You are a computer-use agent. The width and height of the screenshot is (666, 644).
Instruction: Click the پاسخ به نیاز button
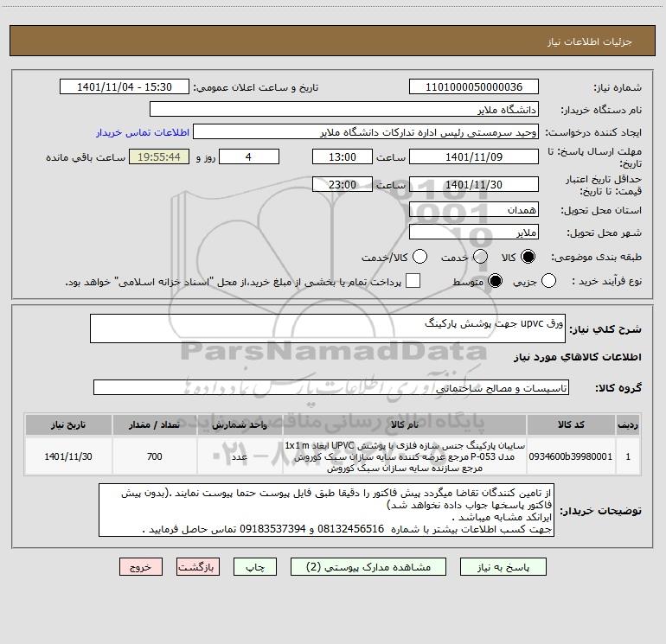tap(503, 567)
